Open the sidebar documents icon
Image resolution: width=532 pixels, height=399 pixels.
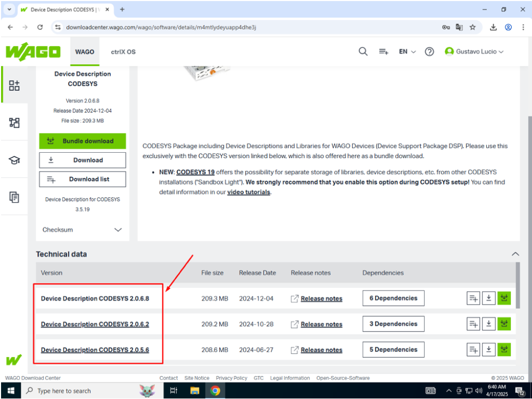point(14,197)
